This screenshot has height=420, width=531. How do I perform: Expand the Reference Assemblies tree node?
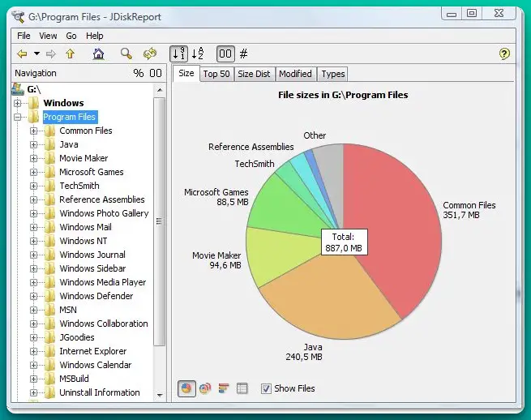[x=33, y=199]
